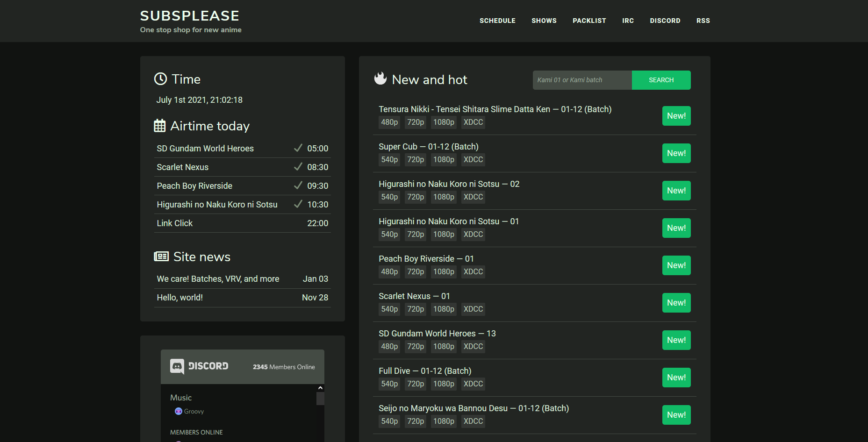The height and width of the screenshot is (442, 868).
Task: Select 480p for Tensura Nikki batch
Action: click(x=389, y=122)
